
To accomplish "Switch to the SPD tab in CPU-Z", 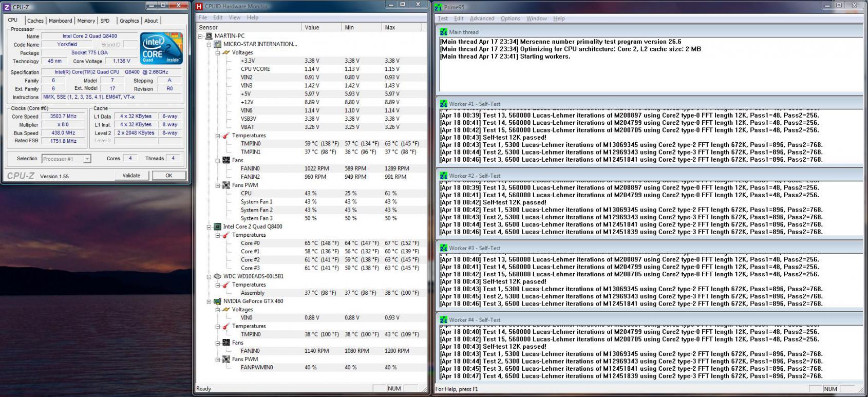I will [105, 21].
